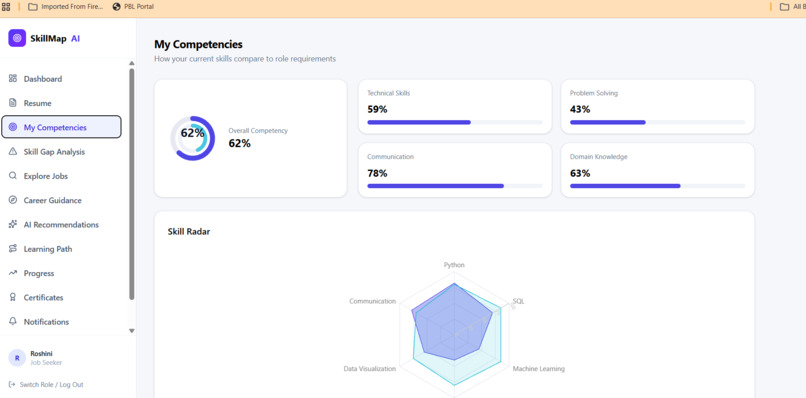Click the Resume document icon

[13, 103]
